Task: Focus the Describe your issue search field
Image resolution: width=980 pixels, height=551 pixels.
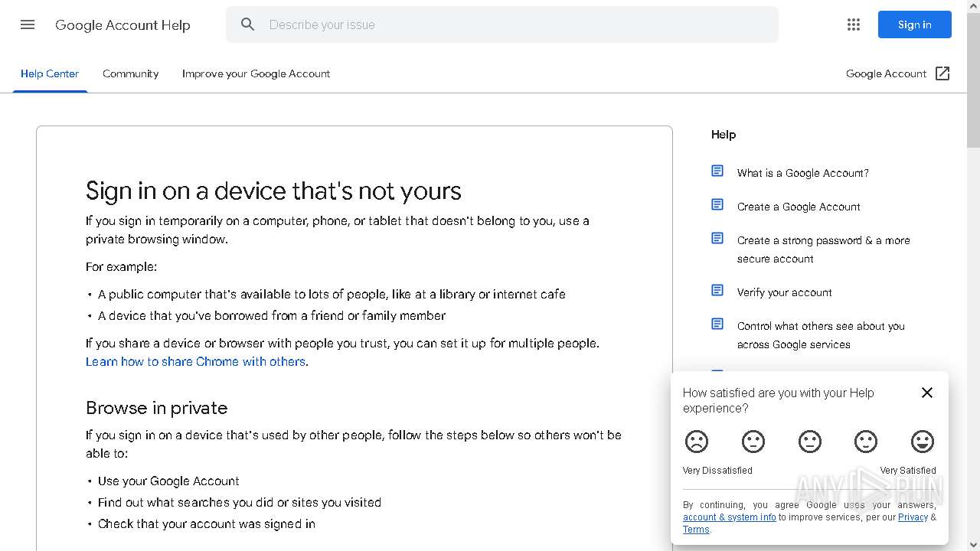Action: point(502,24)
